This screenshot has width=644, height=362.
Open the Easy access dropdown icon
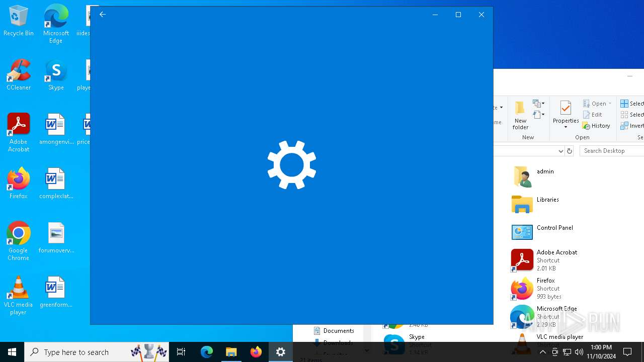click(x=539, y=115)
